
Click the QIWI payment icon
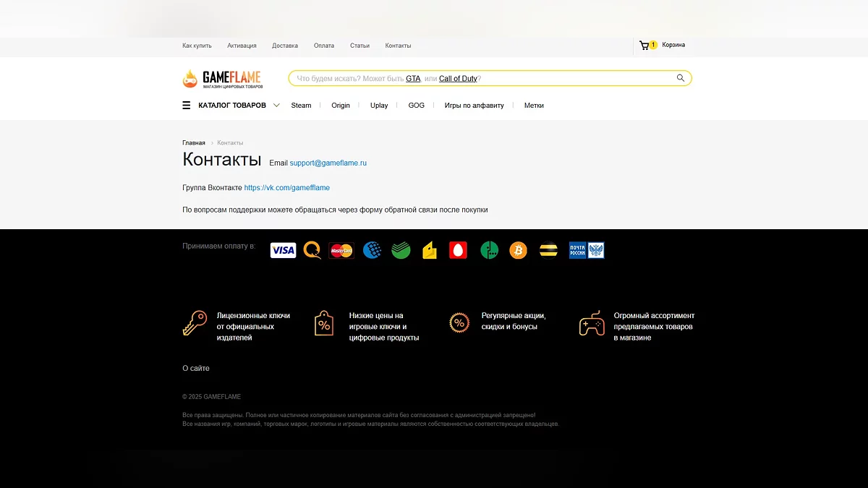(x=312, y=250)
